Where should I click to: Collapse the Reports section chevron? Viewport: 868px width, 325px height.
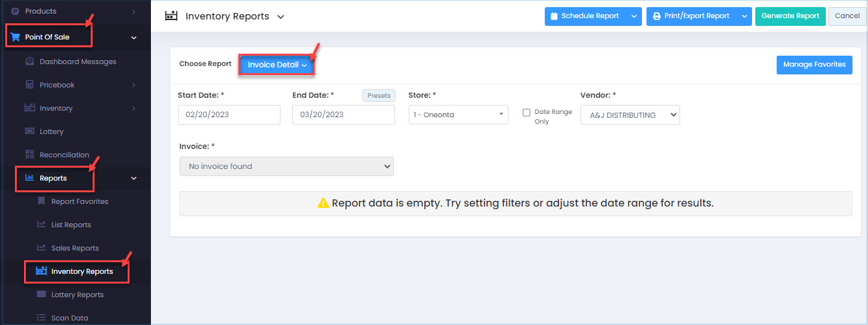click(x=134, y=178)
